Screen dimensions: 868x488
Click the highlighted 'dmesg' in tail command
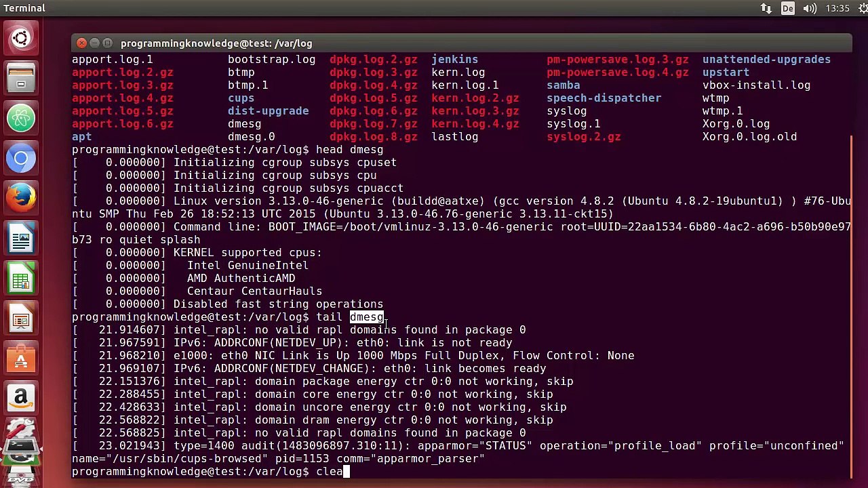[367, 317]
